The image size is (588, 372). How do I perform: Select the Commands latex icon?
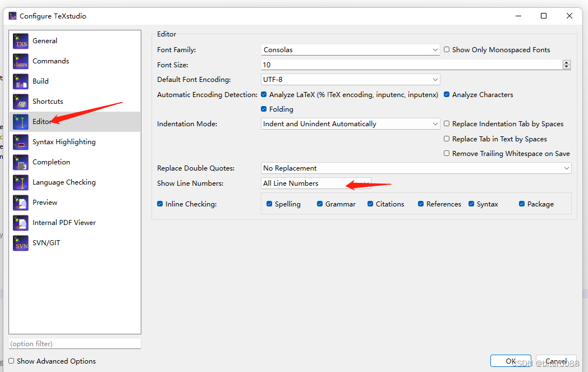[21, 61]
